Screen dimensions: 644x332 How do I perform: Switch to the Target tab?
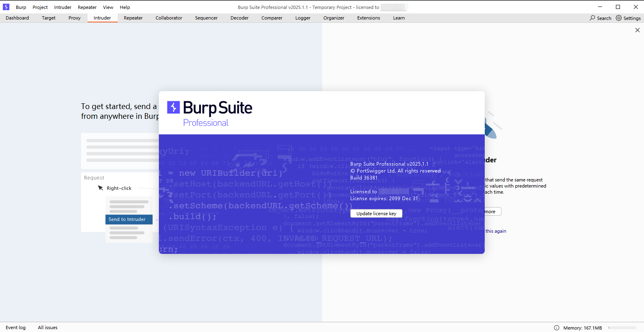coord(48,18)
